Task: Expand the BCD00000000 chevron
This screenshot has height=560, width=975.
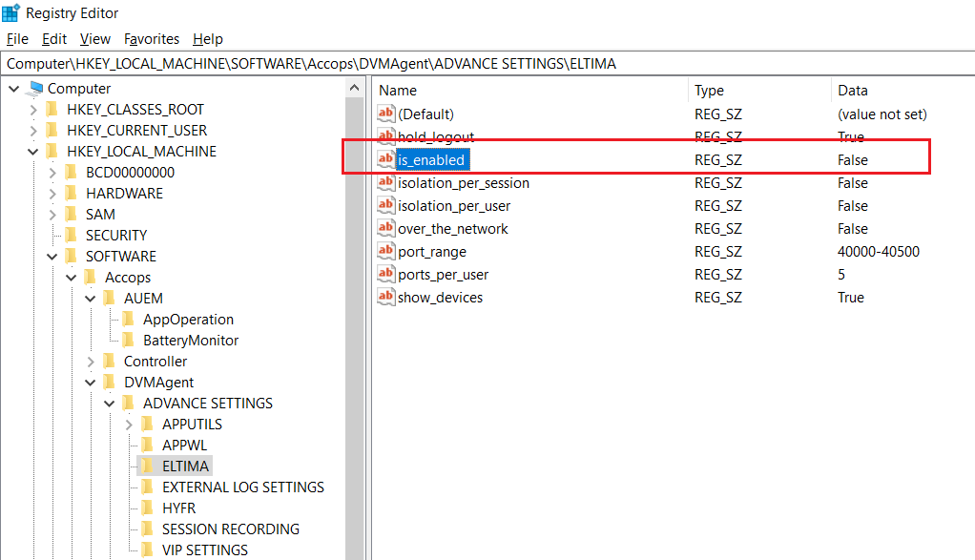Action: pos(52,173)
